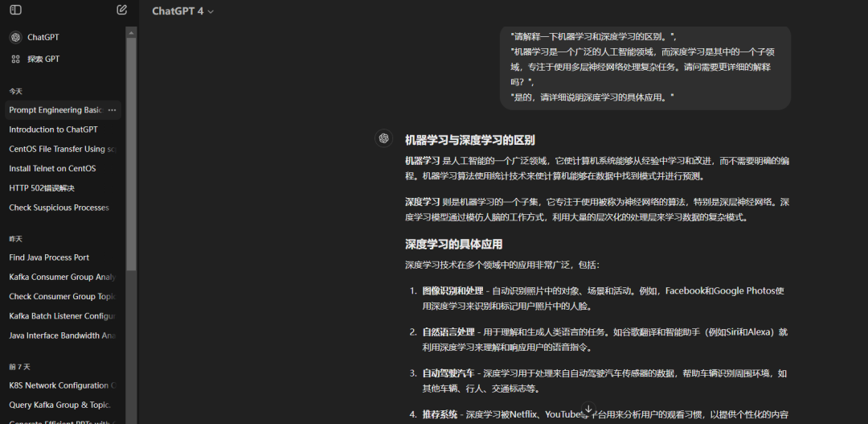Screen dimensions: 868x424
Task: Click the ChatGPT logo icon in sidebar
Action: pos(15,37)
